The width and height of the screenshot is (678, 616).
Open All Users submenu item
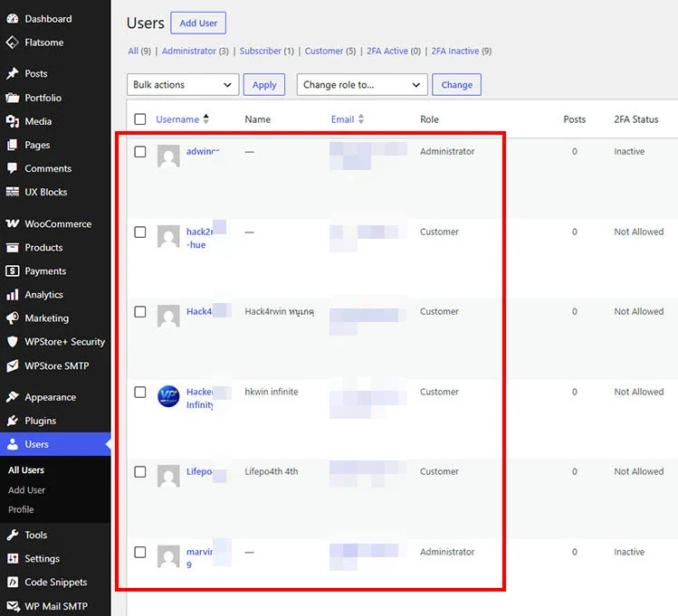[26, 470]
